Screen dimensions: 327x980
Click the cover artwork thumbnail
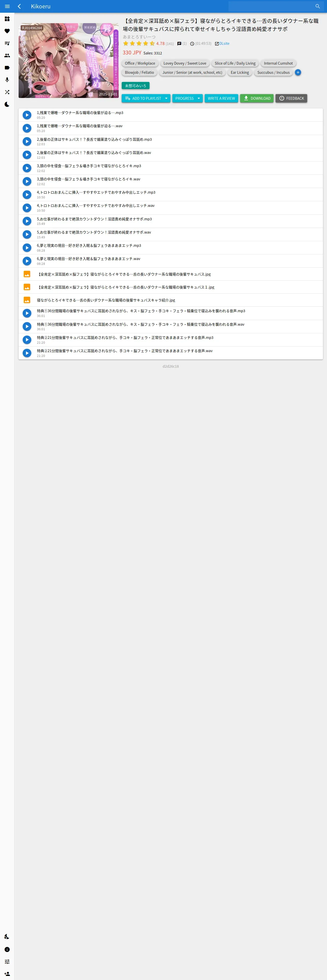(x=69, y=61)
